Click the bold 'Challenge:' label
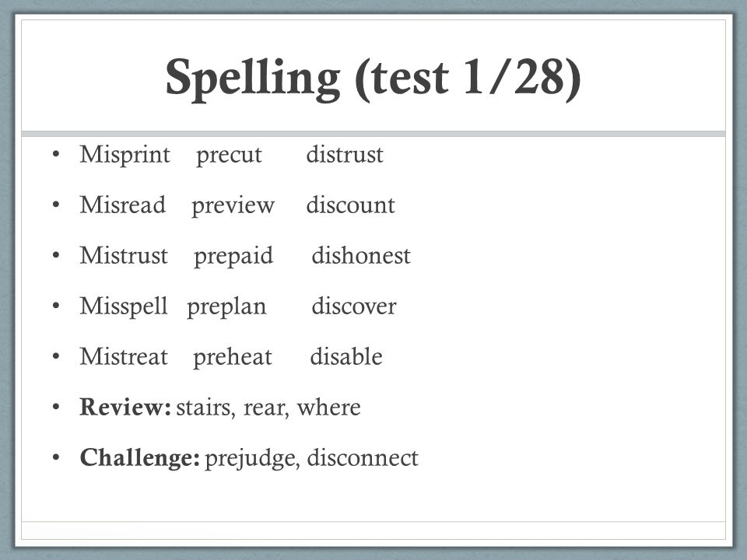 139,458
